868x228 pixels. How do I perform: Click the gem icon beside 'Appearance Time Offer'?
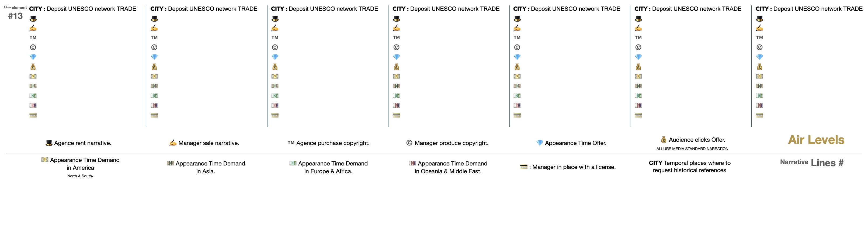point(539,143)
